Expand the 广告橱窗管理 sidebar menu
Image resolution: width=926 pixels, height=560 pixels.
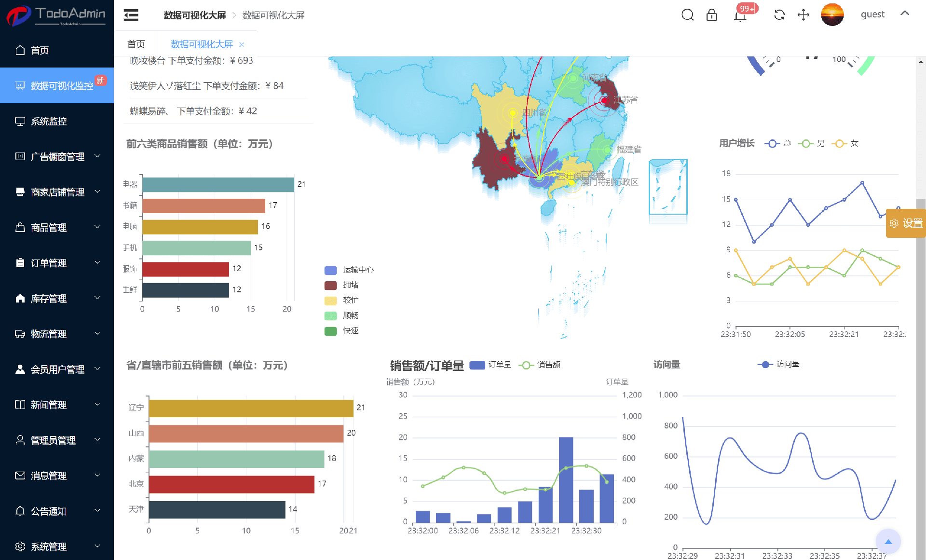57,156
